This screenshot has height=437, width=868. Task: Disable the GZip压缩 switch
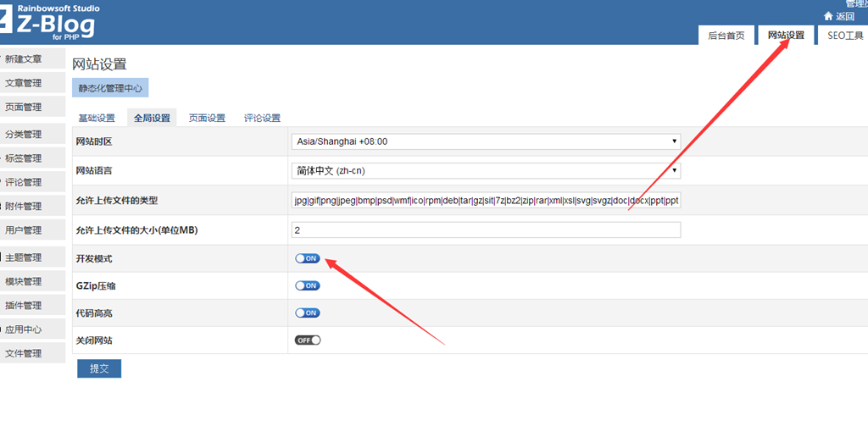pyautogui.click(x=308, y=285)
